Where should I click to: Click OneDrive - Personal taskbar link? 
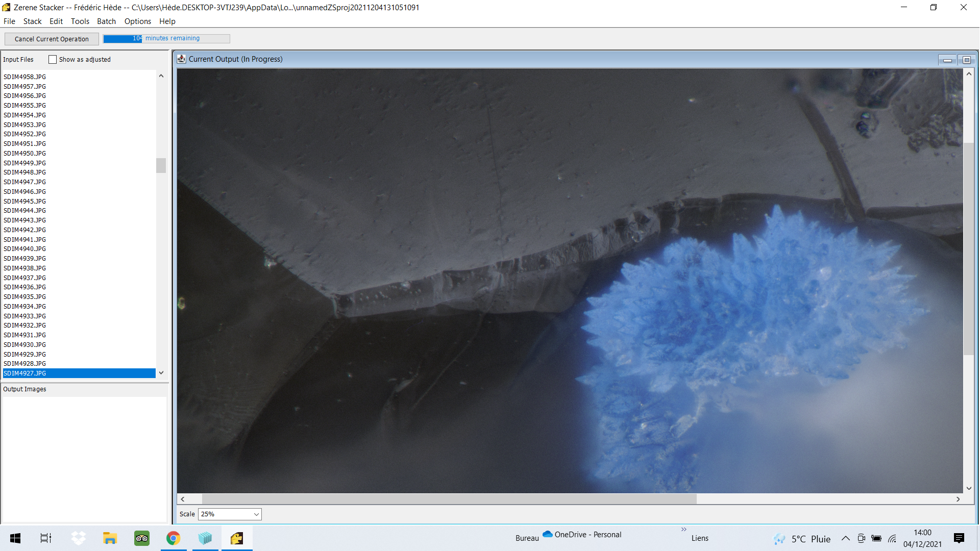click(x=582, y=535)
